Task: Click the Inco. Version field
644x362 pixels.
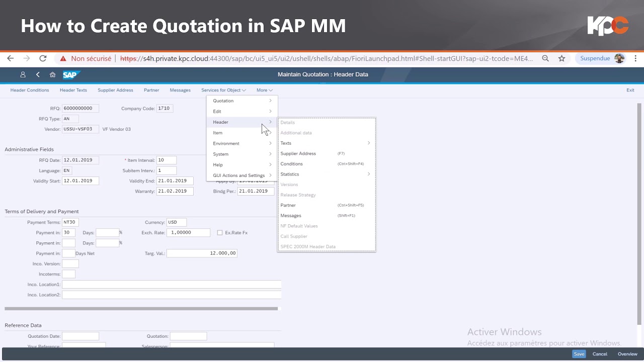Action: pyautogui.click(x=70, y=264)
